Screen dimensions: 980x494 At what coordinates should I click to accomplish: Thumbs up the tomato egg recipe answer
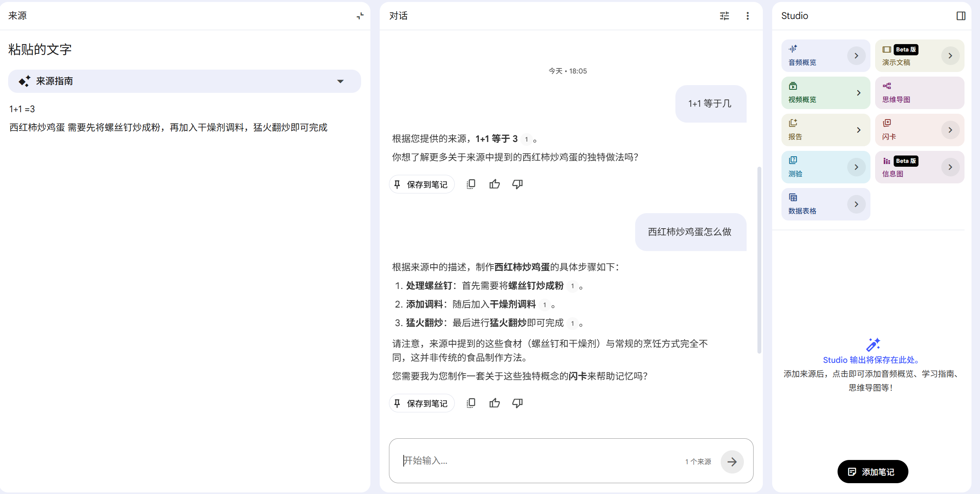tap(494, 403)
